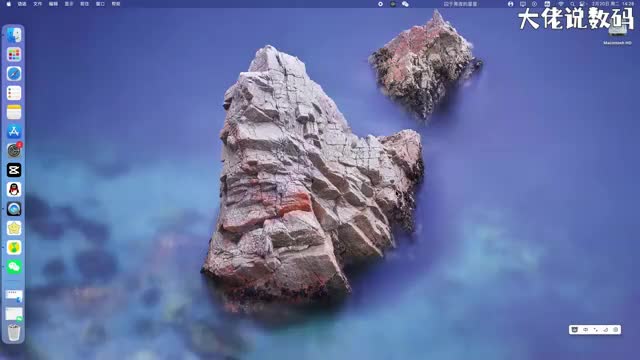Image resolution: width=640 pixels, height=360 pixels.
Task: Open QQ penguin app in Dock
Action: [x=14, y=189]
